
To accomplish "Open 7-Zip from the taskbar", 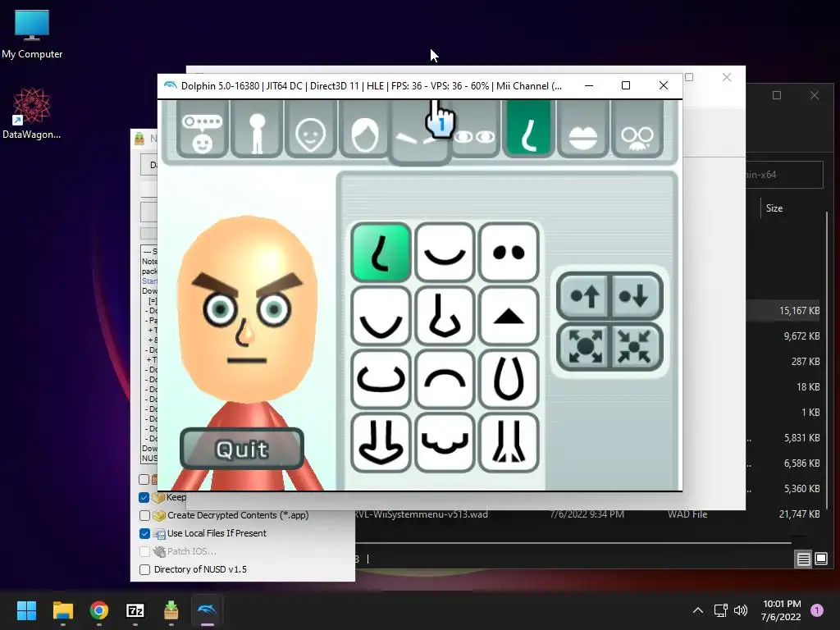I will tap(135, 610).
